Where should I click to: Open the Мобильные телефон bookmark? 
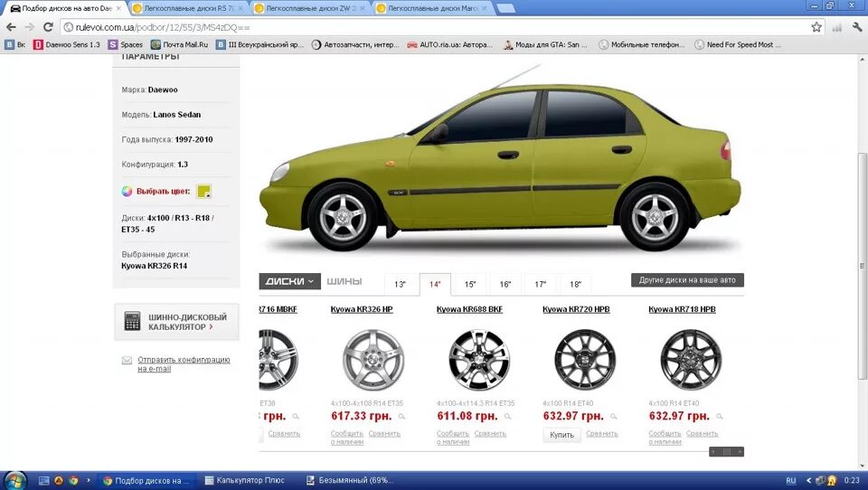642,45
